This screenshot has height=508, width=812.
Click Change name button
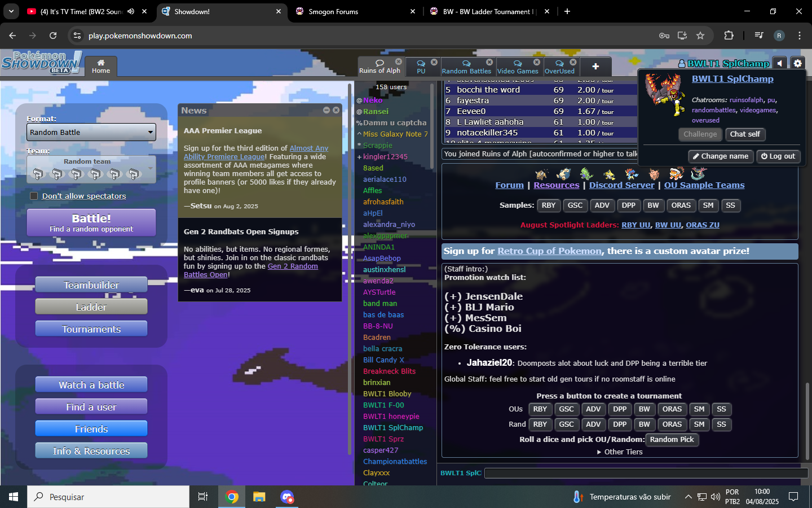(x=721, y=156)
